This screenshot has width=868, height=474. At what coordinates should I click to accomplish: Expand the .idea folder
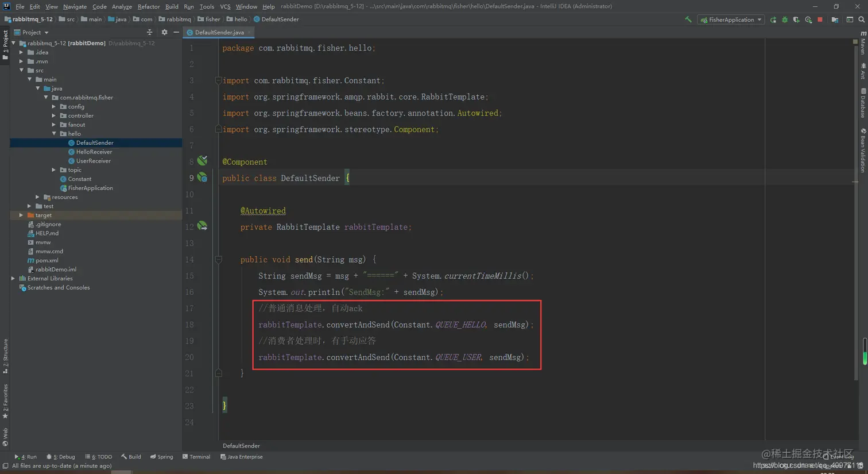(22, 52)
